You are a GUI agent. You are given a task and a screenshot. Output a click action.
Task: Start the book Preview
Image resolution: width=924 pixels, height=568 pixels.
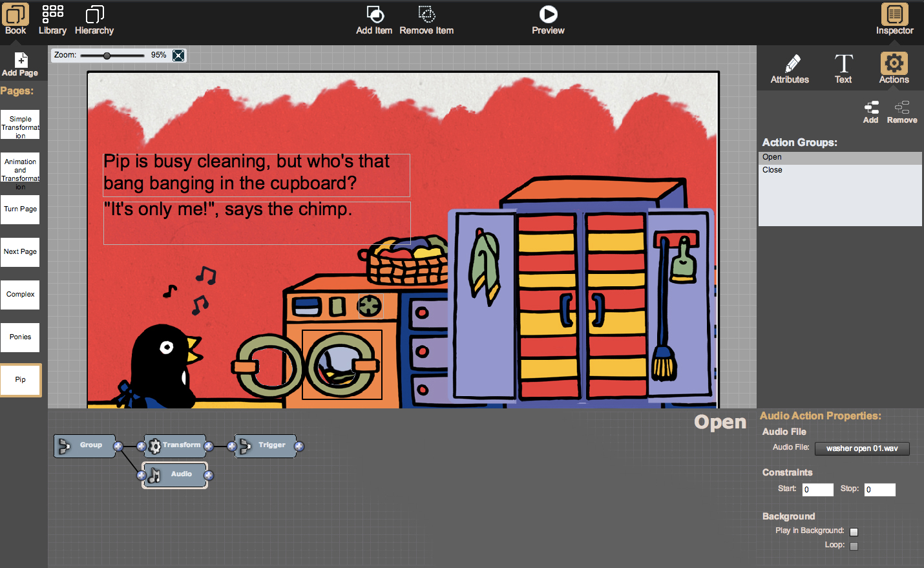[548, 19]
